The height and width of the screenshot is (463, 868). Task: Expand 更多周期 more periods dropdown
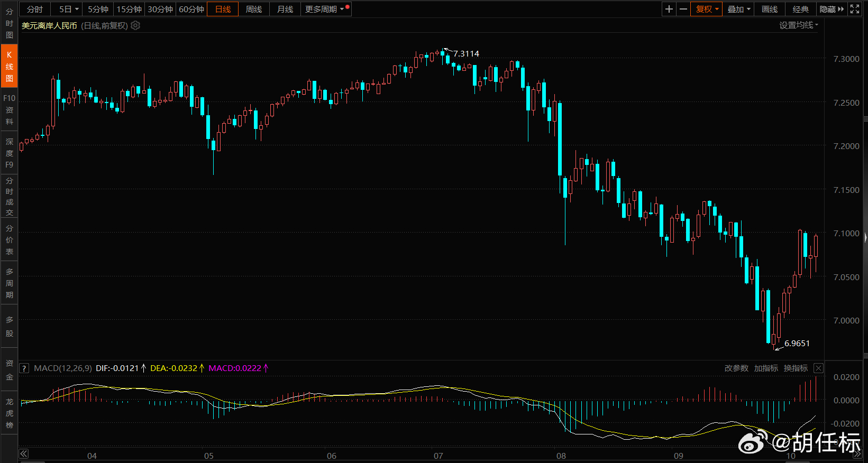tap(325, 9)
